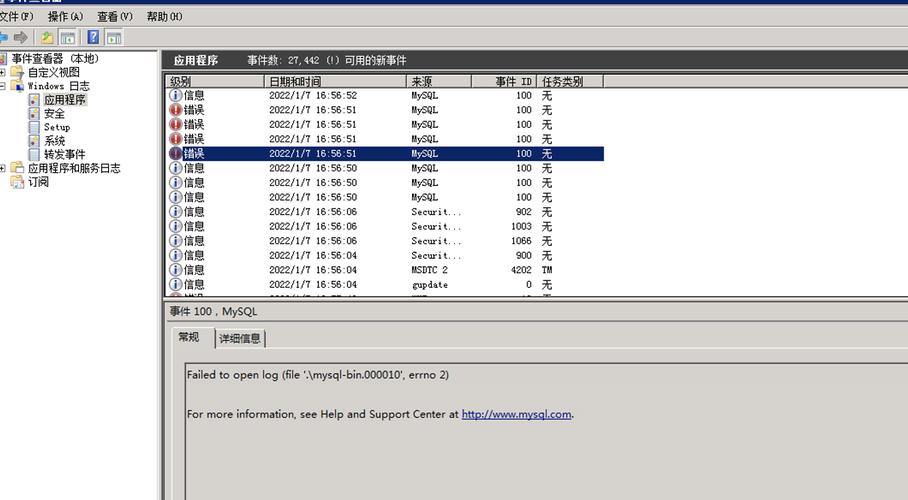
Task: Click the 应用程序 log icon in tree
Action: (x=34, y=100)
